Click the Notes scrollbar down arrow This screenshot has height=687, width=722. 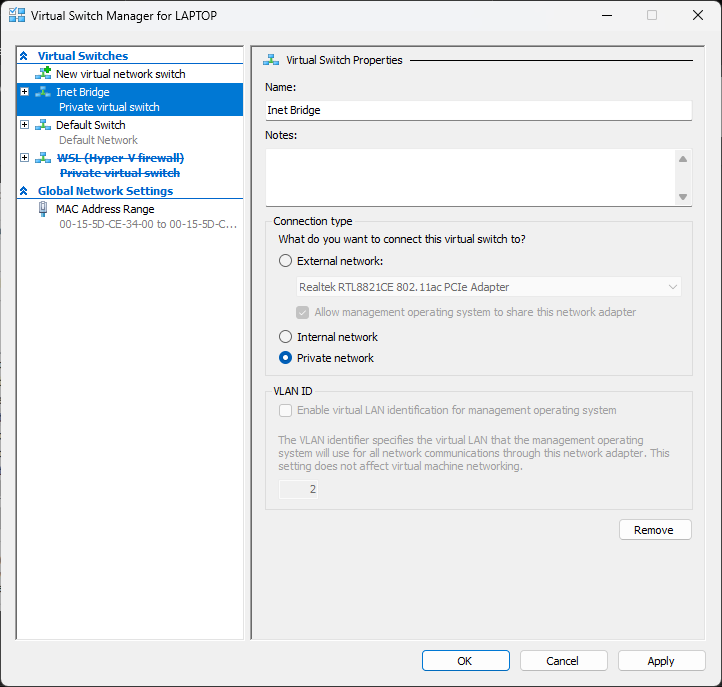[x=683, y=197]
